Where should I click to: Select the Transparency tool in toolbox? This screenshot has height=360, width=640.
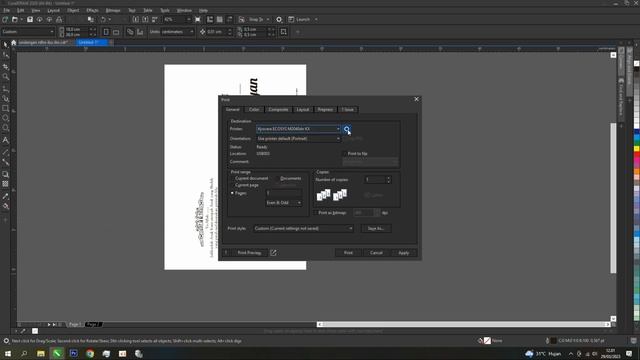(5, 184)
